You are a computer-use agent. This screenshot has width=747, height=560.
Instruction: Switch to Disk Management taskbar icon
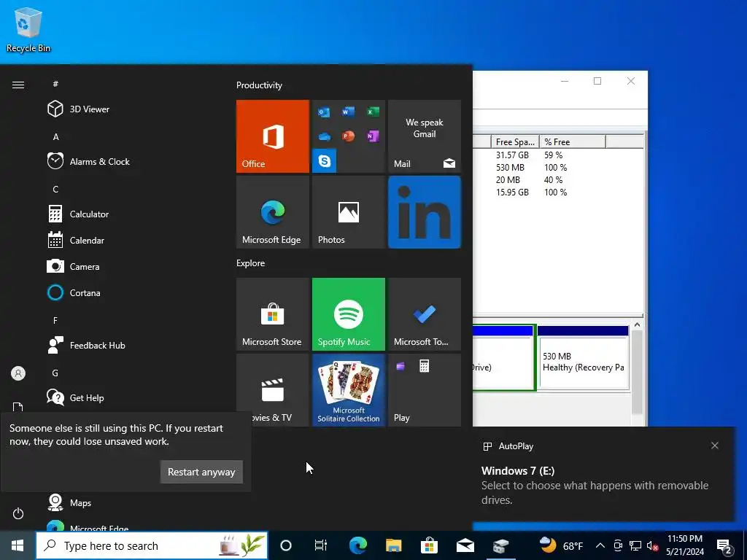500,545
